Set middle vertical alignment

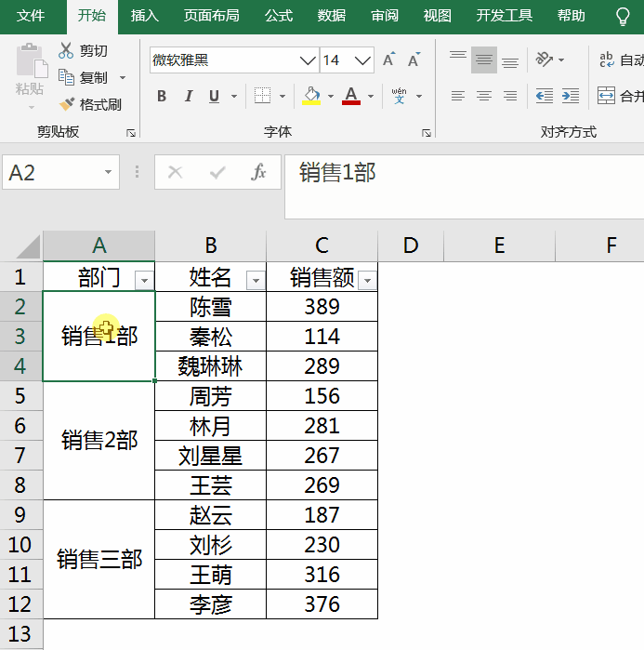(484, 60)
